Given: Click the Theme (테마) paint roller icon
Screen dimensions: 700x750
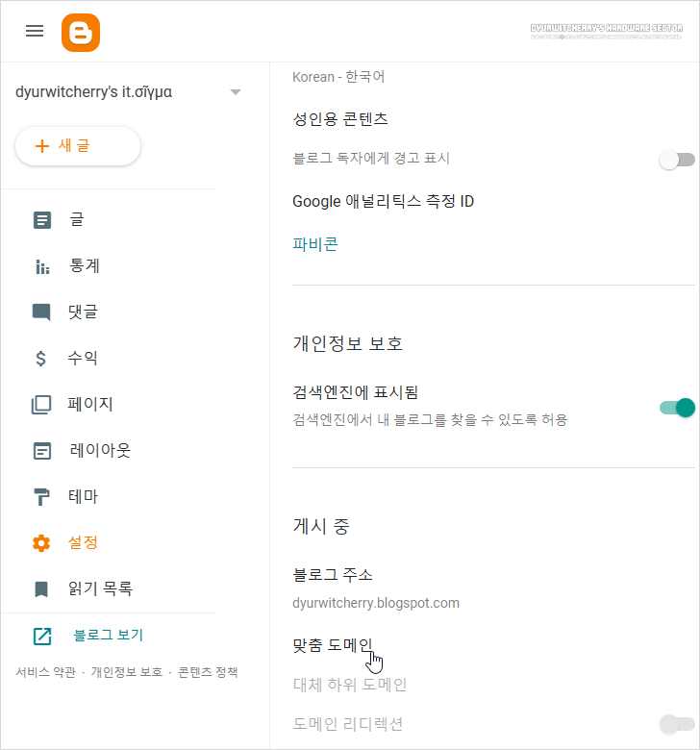Looking at the screenshot, I should point(41,496).
